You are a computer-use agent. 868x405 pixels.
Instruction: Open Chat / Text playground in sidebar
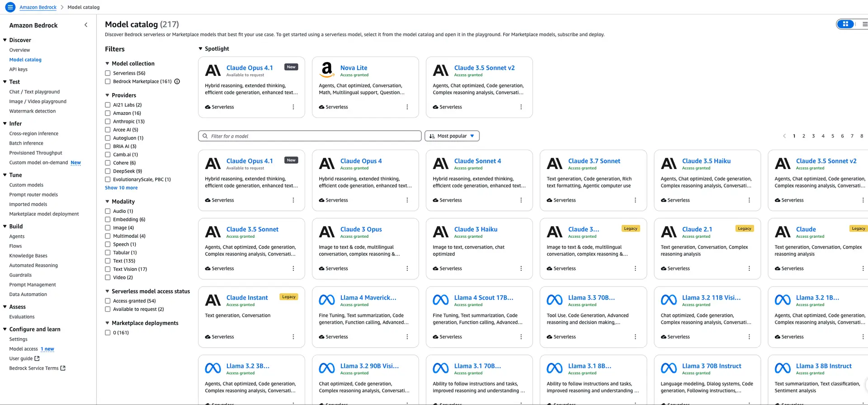pyautogui.click(x=34, y=92)
